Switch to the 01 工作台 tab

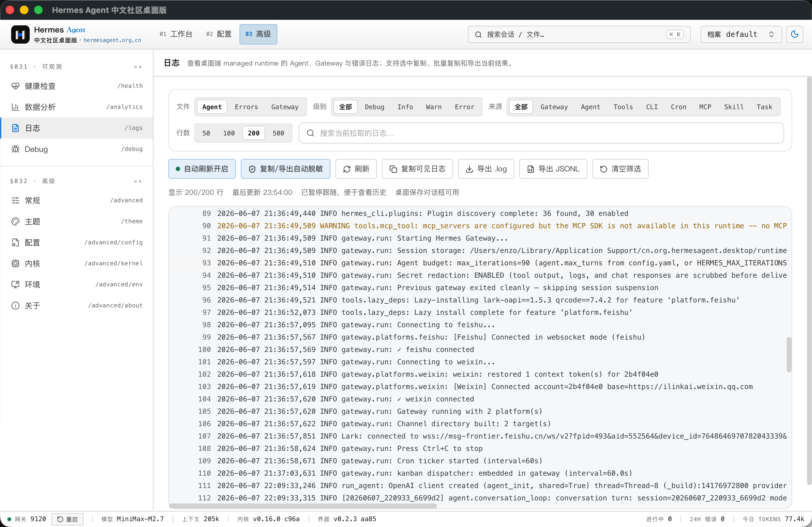click(x=176, y=34)
